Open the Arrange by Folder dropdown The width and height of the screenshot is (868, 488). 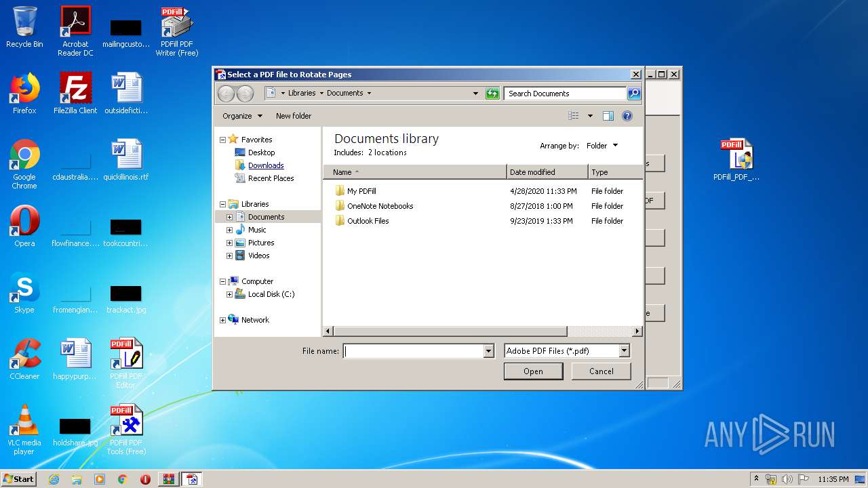[602, 146]
